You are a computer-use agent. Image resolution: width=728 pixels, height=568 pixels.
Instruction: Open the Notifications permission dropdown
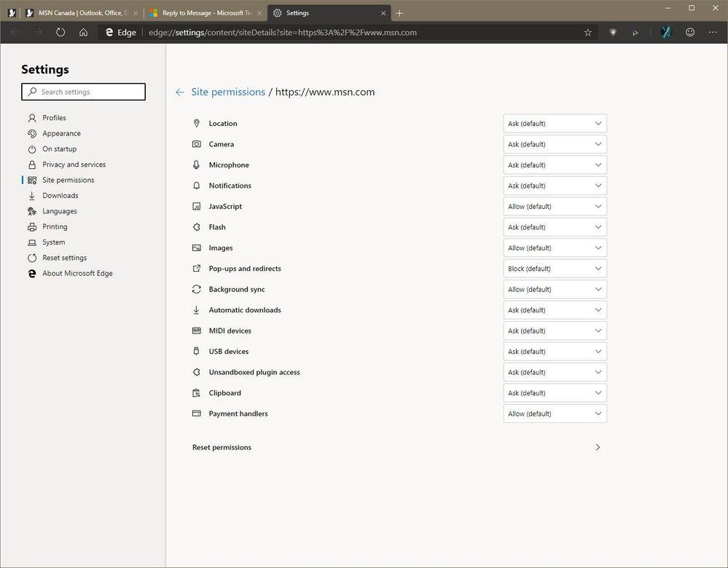[555, 186]
